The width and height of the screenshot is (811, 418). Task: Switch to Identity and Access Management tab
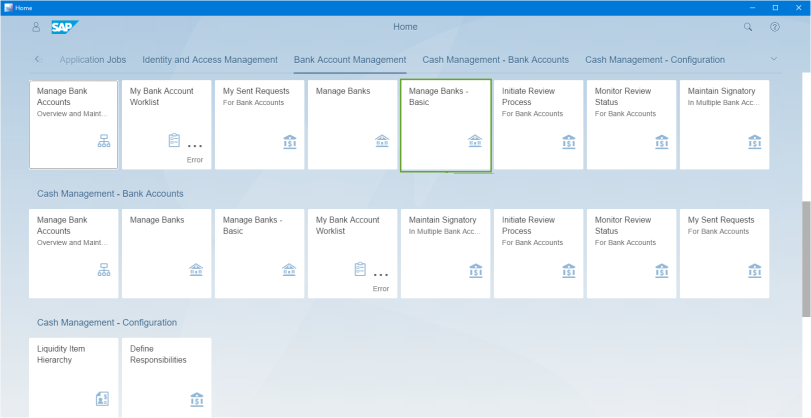coord(209,60)
